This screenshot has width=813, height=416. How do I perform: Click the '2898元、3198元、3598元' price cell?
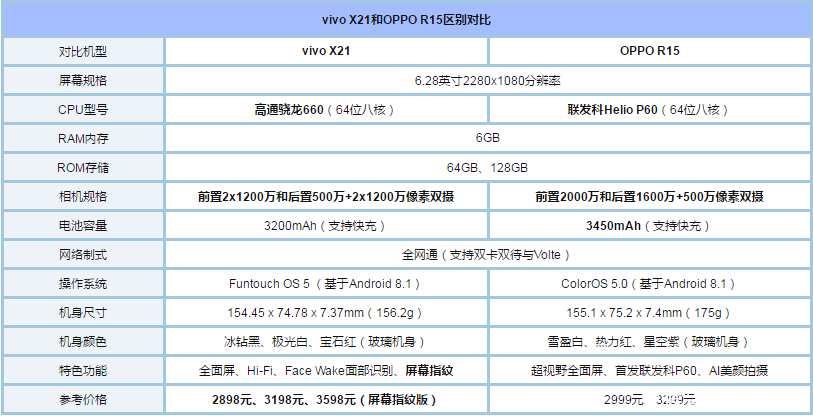326,400
